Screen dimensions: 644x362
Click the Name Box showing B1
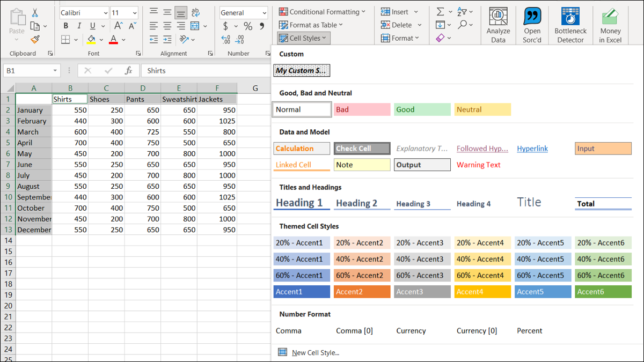coord(27,71)
